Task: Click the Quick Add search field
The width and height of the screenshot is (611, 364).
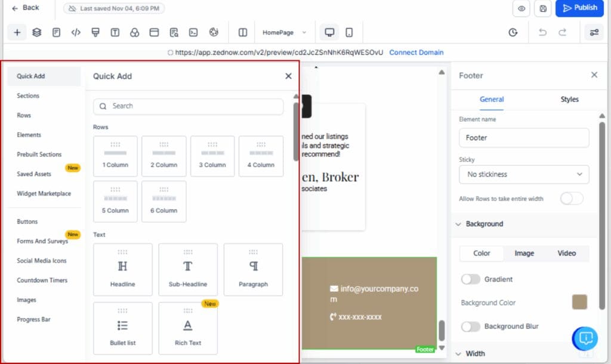Action: point(188,106)
